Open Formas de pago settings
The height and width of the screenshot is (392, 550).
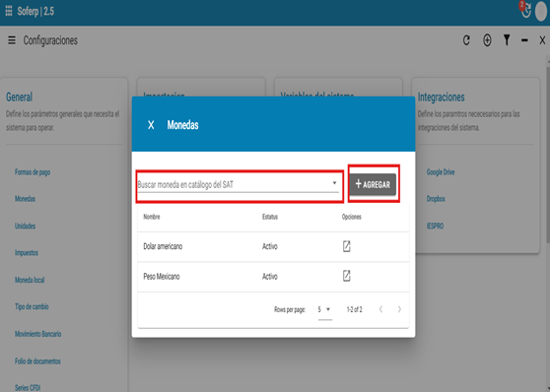pyautogui.click(x=33, y=172)
